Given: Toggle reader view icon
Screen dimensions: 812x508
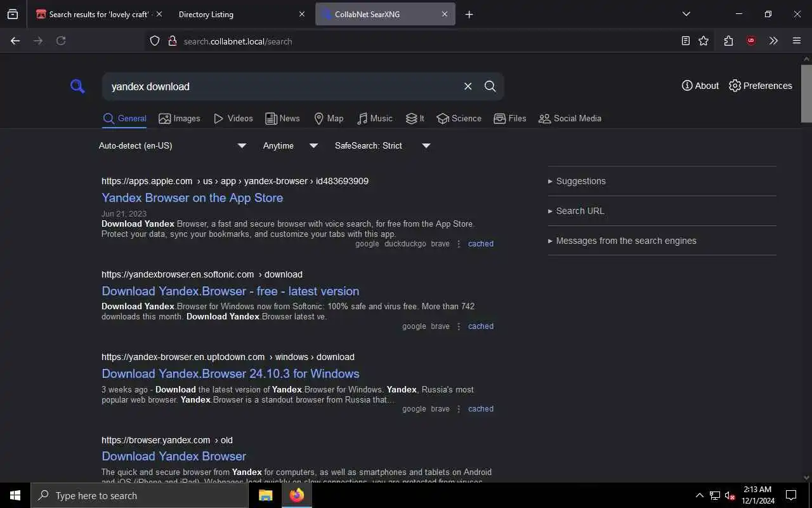Looking at the screenshot, I should pyautogui.click(x=686, y=41).
